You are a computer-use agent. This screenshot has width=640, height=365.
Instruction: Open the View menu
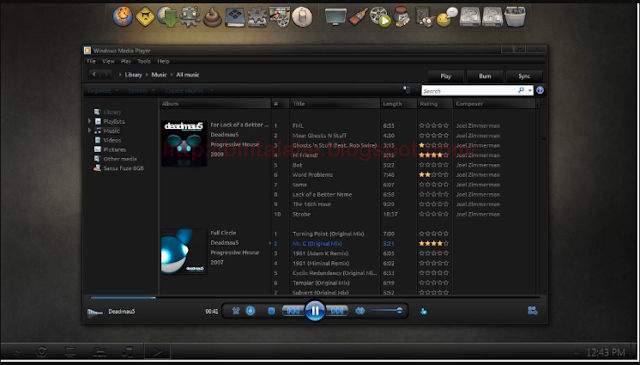point(108,61)
